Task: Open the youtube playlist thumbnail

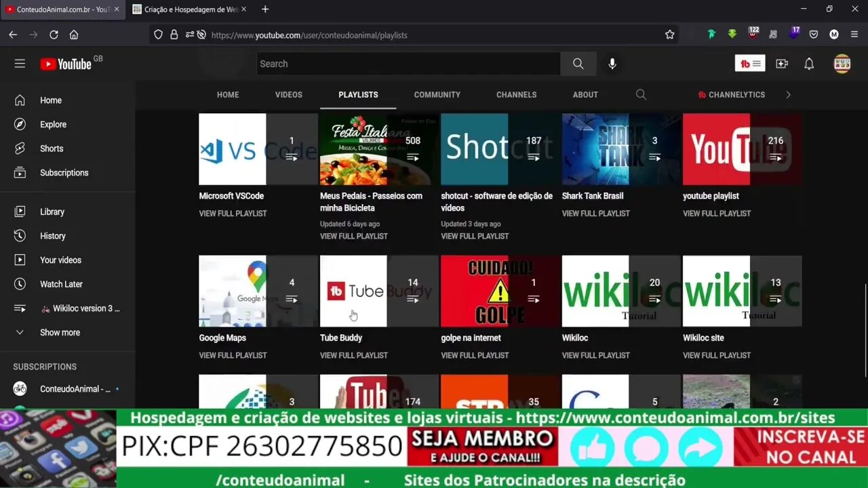Action: pyautogui.click(x=743, y=149)
